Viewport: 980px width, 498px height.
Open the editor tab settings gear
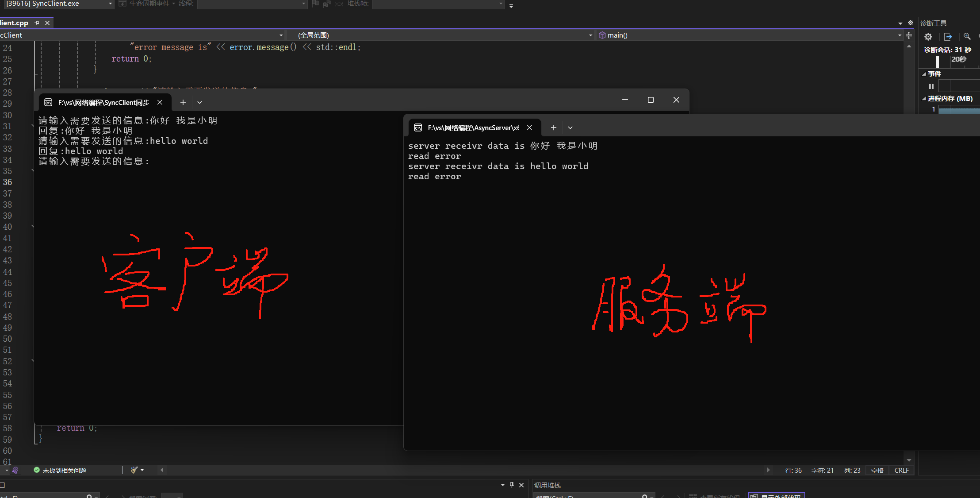911,23
